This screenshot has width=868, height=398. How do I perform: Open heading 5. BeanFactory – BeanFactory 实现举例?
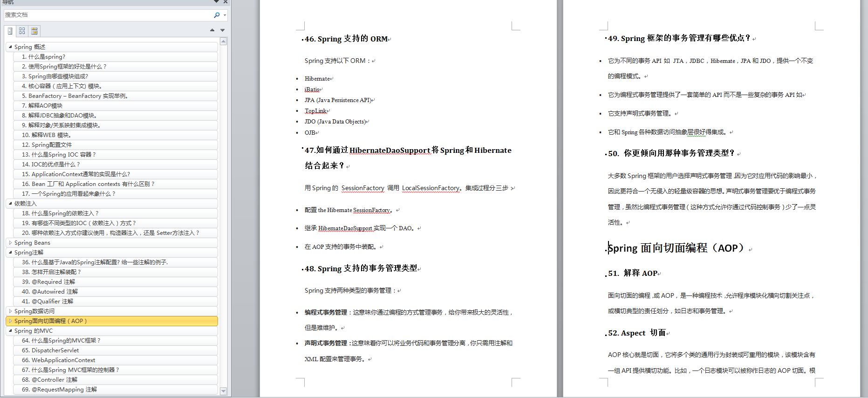point(115,96)
